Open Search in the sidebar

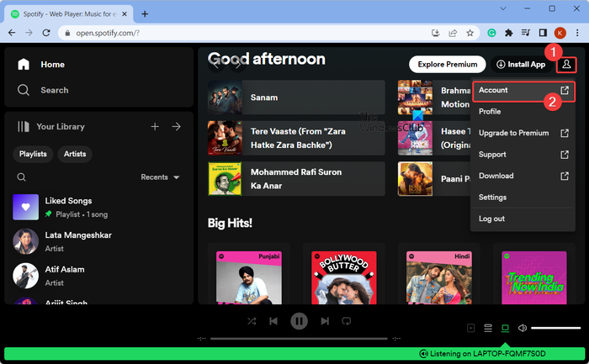(43, 90)
